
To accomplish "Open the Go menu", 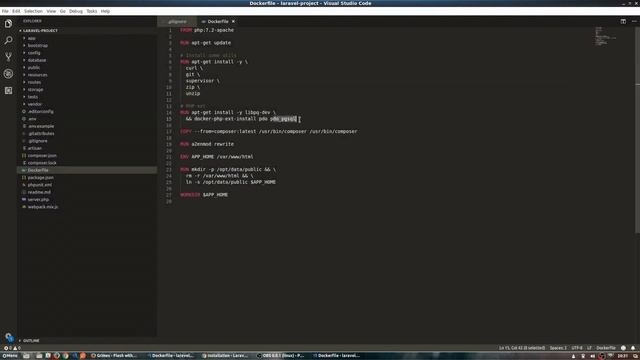I will click(x=62, y=11).
